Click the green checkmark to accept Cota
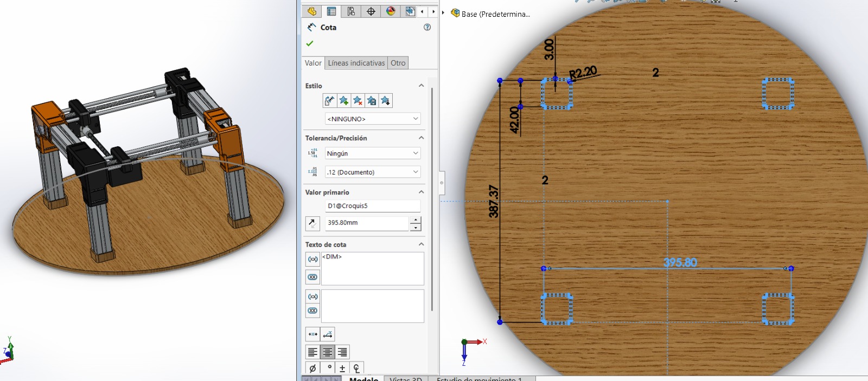The width and height of the screenshot is (868, 381). tap(310, 43)
